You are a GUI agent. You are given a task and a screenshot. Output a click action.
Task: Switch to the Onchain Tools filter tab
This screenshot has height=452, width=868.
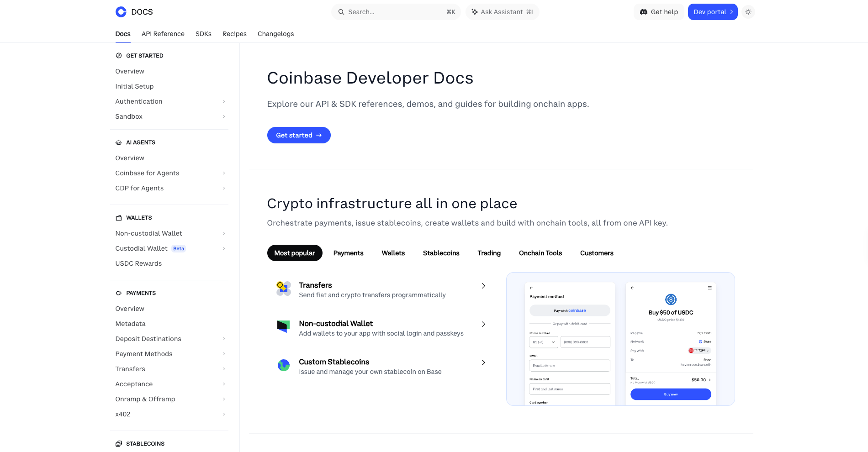pyautogui.click(x=540, y=253)
